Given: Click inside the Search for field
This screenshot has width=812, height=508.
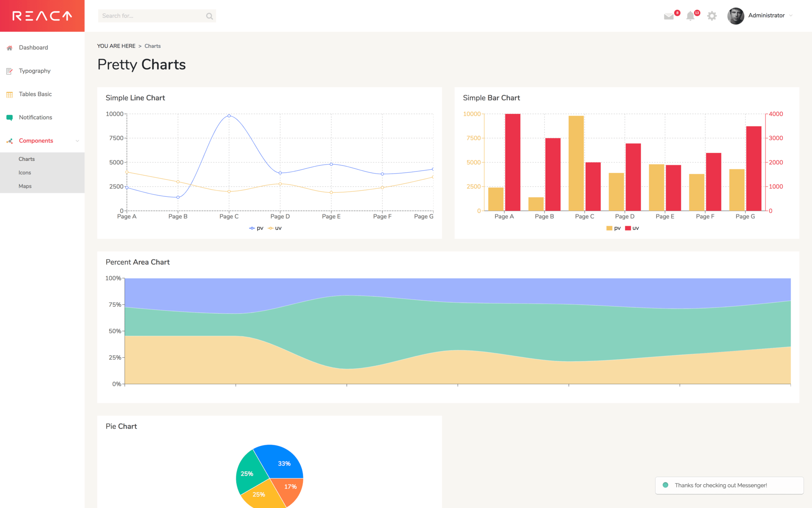Looking at the screenshot, I should pos(152,16).
